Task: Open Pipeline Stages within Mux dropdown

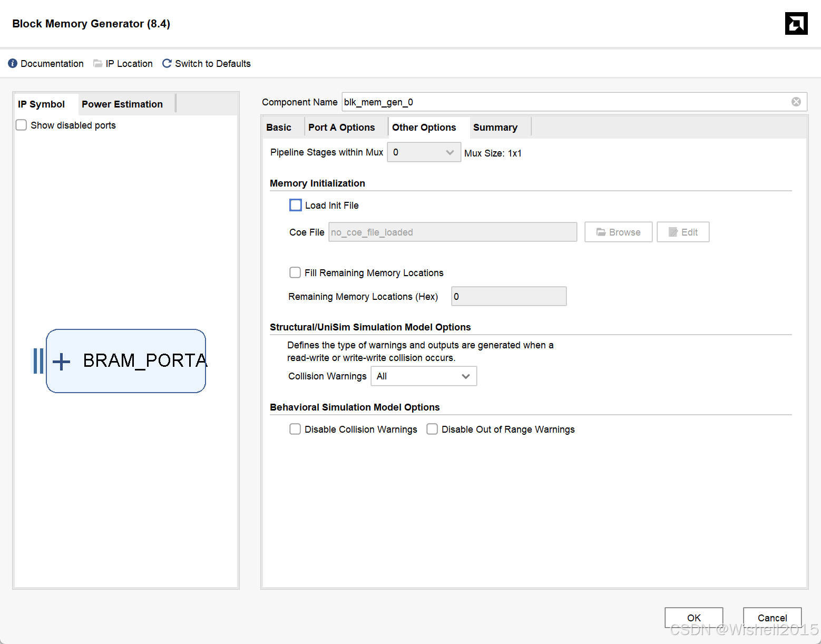Action: [424, 152]
